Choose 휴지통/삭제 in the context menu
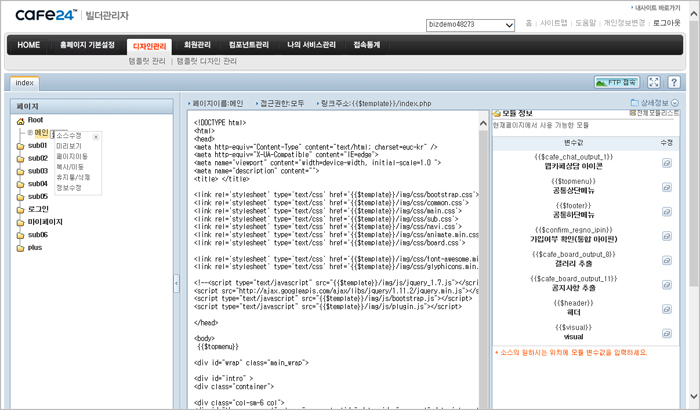The image size is (700, 410). (x=73, y=177)
